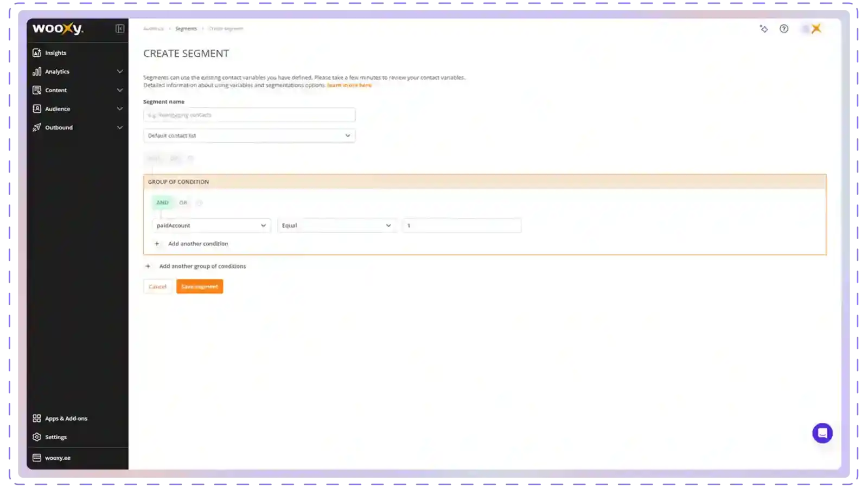Go to Segments in the breadcrumb

pos(186,29)
